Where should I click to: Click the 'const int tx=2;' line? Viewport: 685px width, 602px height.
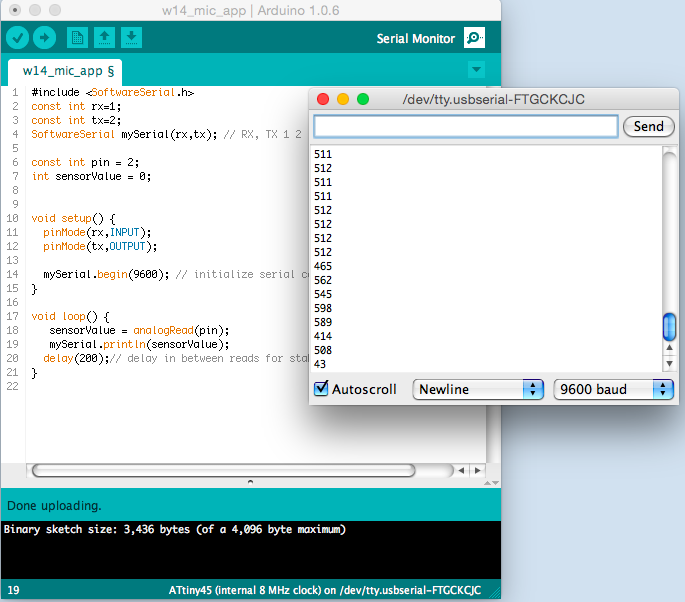click(76, 121)
